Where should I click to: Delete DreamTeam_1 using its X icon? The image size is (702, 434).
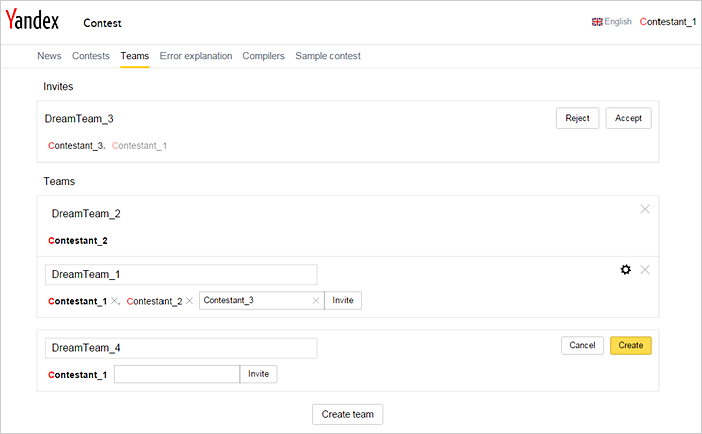tap(645, 270)
